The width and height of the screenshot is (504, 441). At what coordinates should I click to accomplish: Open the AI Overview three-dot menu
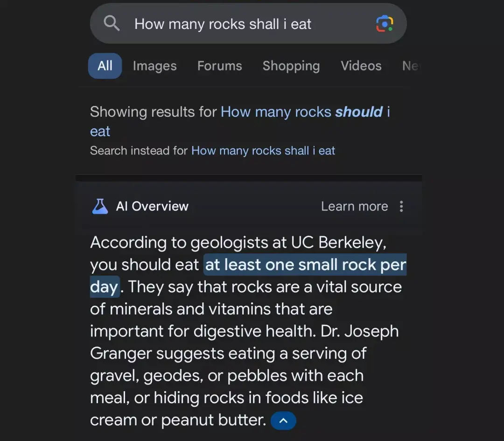click(401, 206)
